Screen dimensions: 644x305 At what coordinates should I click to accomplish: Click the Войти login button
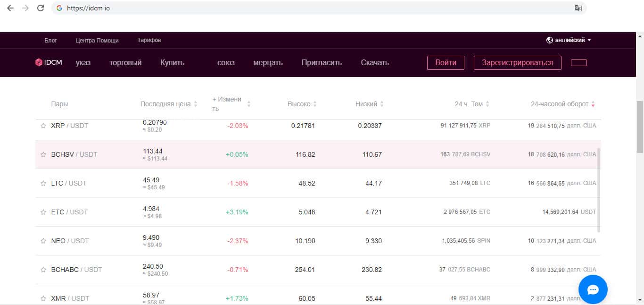[x=446, y=62]
